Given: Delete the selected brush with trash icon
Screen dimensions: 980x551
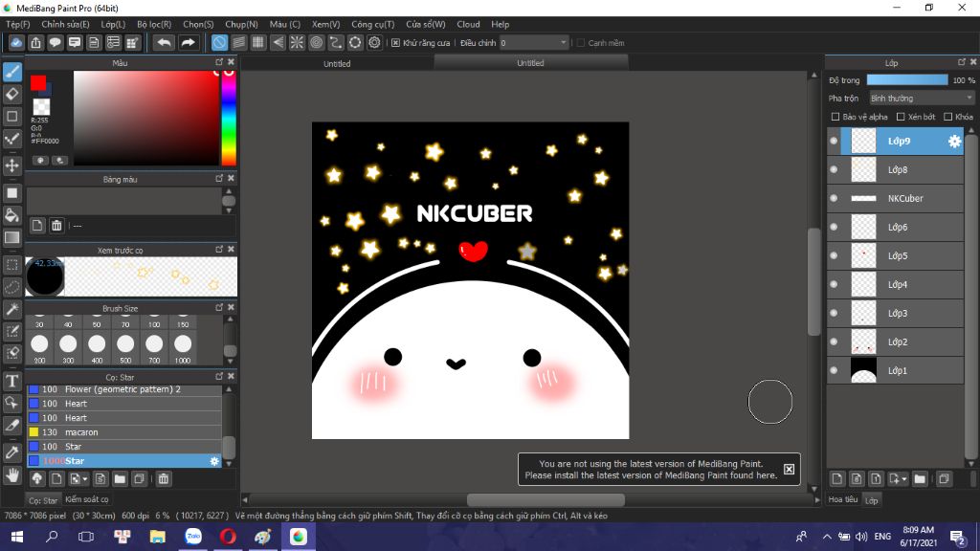Looking at the screenshot, I should pos(163,479).
